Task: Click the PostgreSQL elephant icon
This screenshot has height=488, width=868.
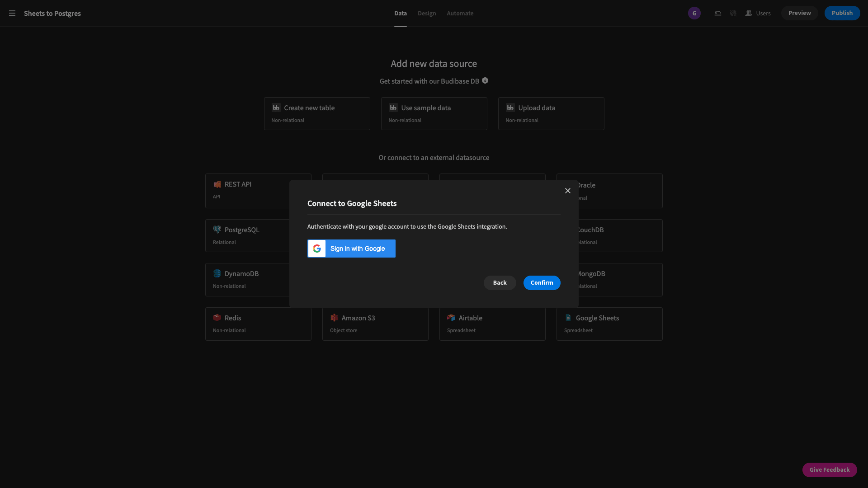Action: (217, 230)
